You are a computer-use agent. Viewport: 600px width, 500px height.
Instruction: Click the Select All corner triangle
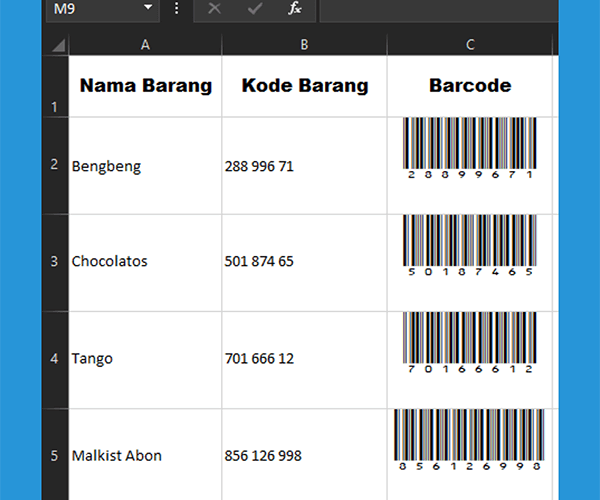tap(58, 45)
